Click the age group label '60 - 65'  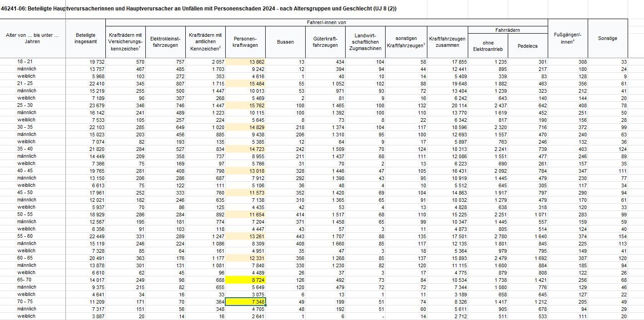(x=26, y=258)
